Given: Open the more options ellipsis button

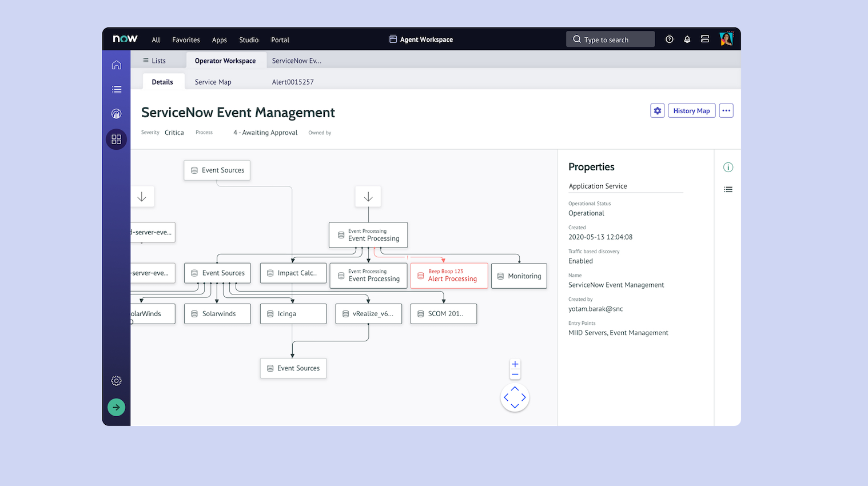Looking at the screenshot, I should (726, 111).
